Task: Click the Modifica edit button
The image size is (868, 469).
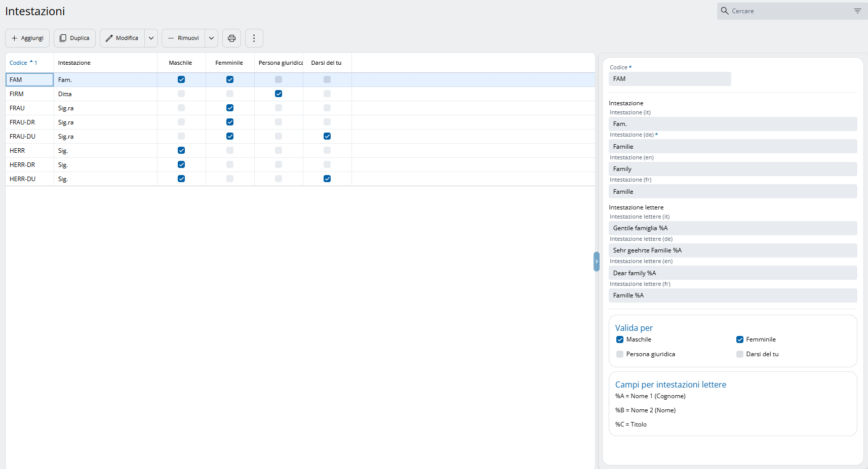Action: pyautogui.click(x=122, y=38)
